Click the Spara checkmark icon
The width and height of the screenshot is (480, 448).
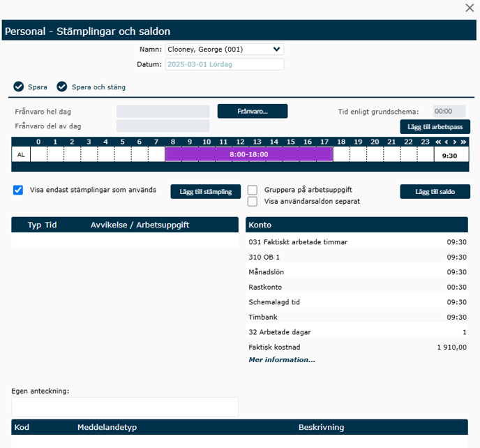click(19, 87)
